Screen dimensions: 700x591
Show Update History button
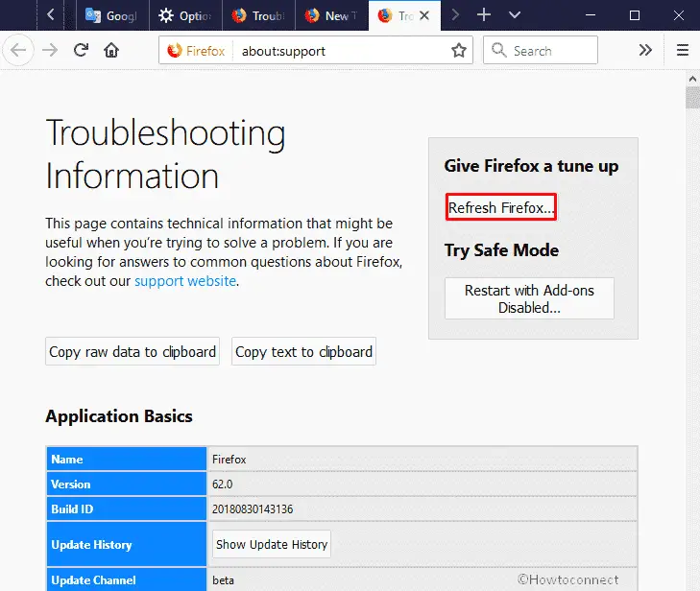[272, 544]
